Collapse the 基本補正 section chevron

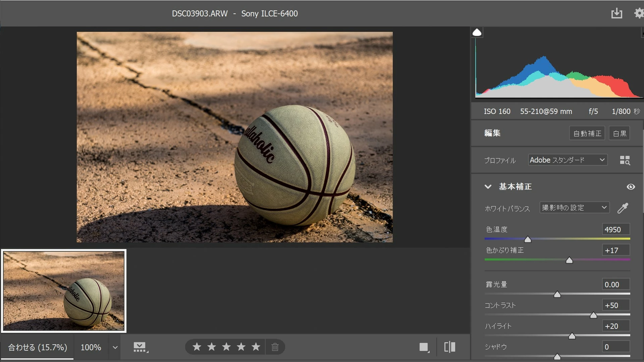pos(488,187)
